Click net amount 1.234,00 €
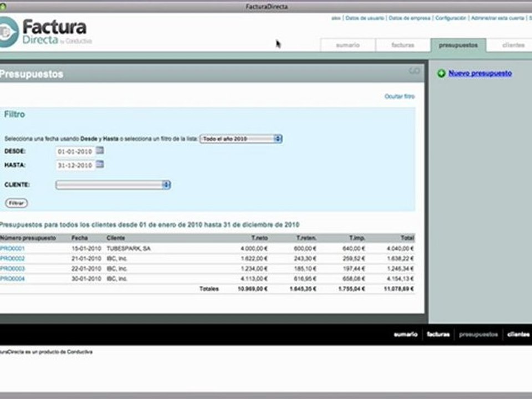 [254, 269]
